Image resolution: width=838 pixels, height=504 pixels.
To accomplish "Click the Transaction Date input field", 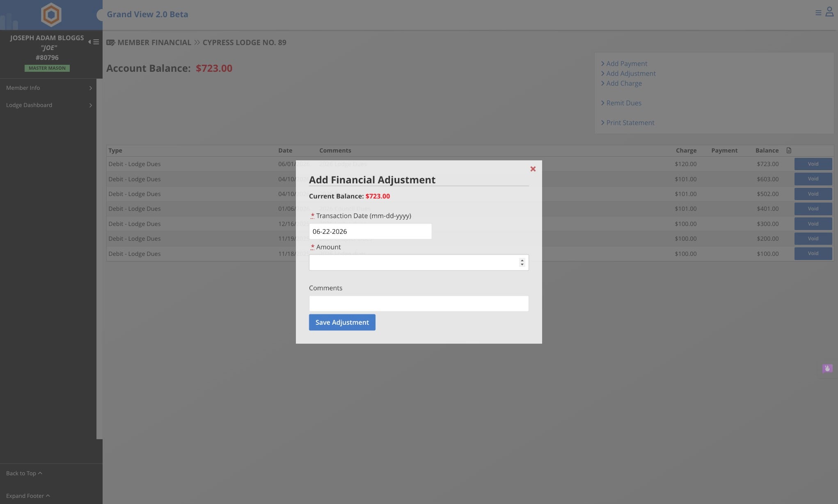I will point(370,231).
